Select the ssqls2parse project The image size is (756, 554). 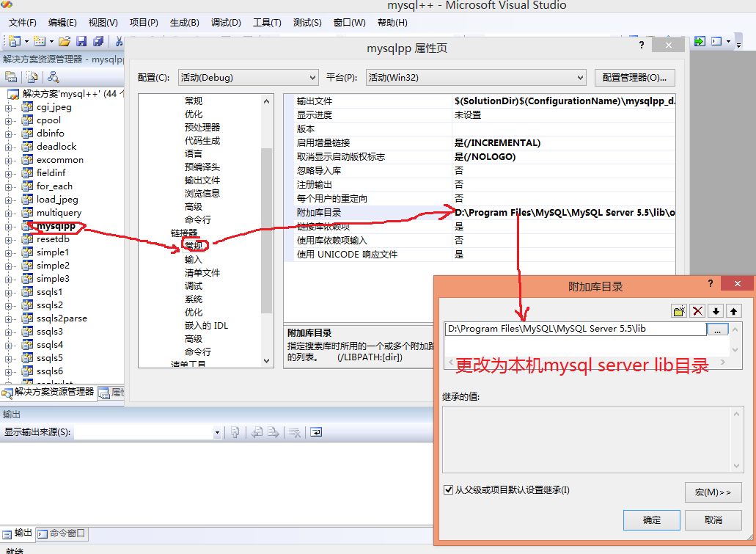tap(62, 318)
